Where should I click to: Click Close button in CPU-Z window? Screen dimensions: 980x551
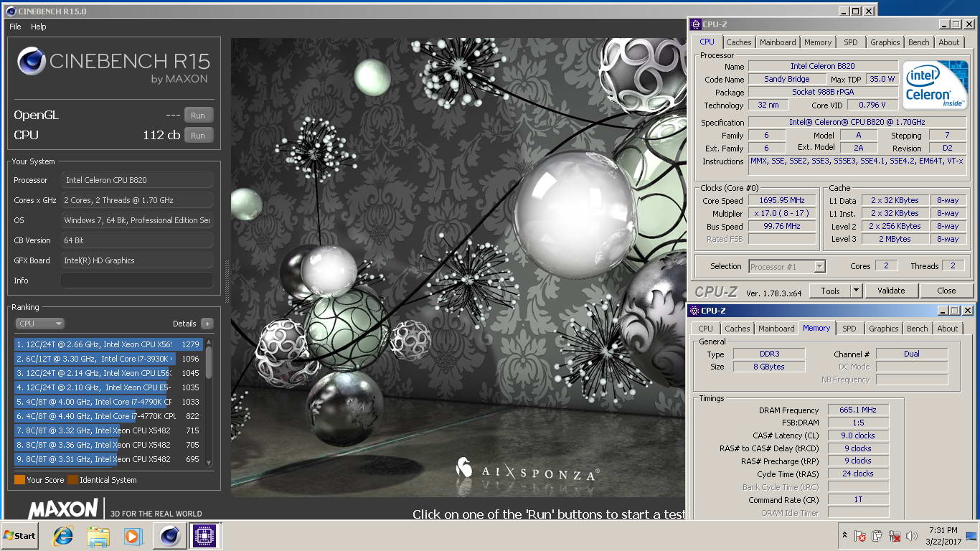point(946,291)
